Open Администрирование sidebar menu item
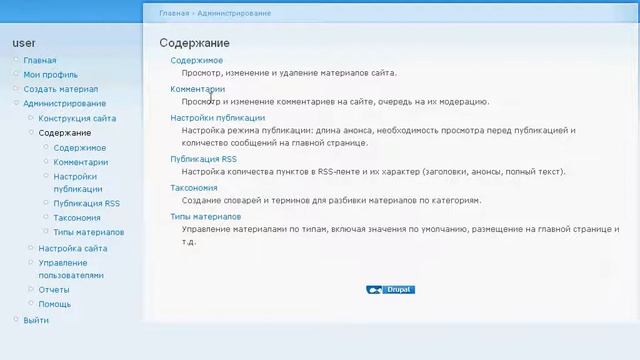 [64, 104]
